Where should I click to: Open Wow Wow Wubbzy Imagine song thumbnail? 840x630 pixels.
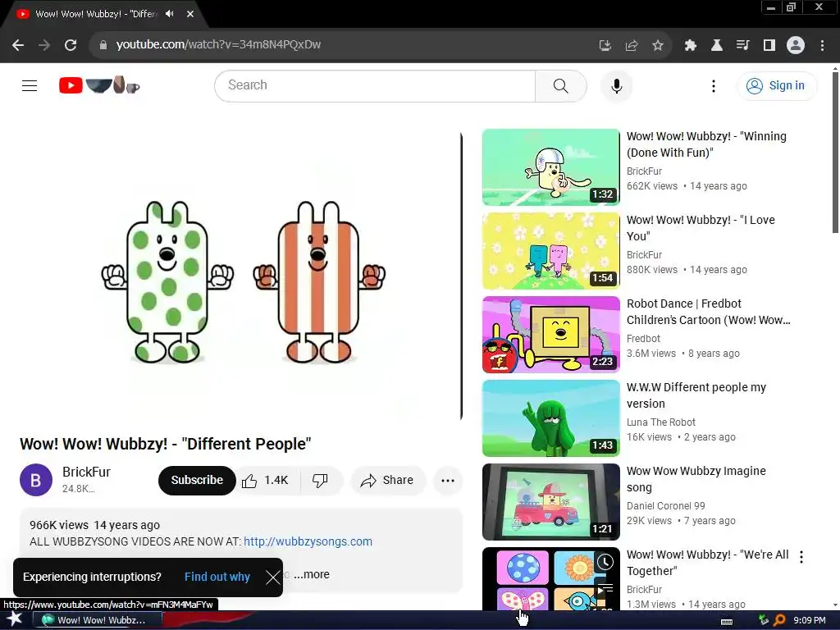550,502
